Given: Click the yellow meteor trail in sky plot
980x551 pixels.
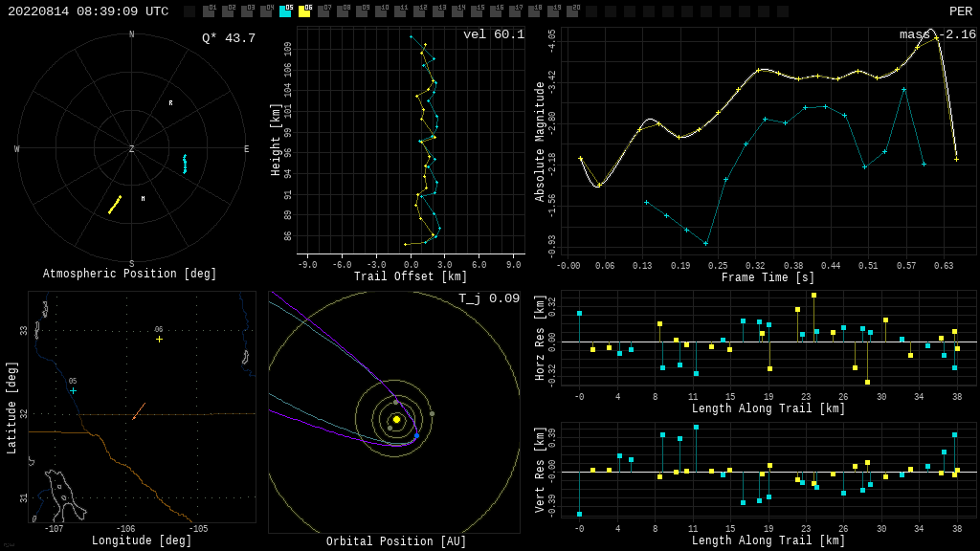Looking at the screenshot, I should 115,205.
